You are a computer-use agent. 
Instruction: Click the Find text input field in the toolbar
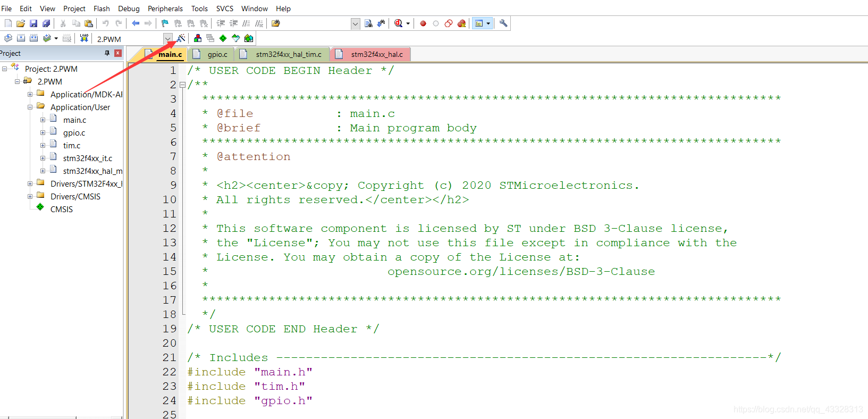(x=316, y=24)
